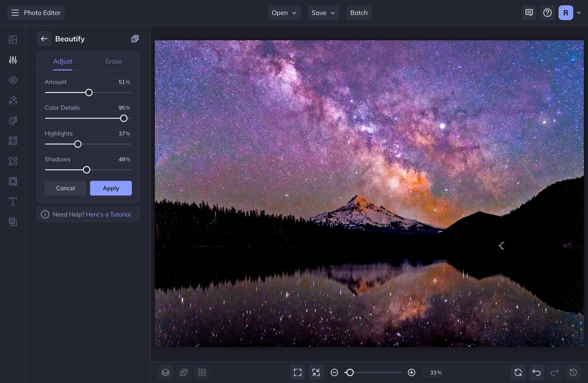Viewport: 588px width, 383px height.
Task: Cancel the Beautify edits
Action: tap(65, 188)
